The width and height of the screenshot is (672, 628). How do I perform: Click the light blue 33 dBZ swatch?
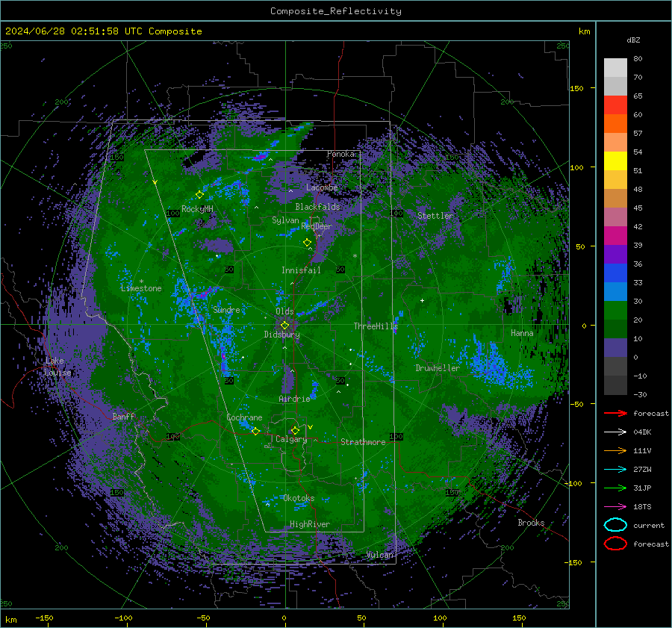click(x=615, y=292)
